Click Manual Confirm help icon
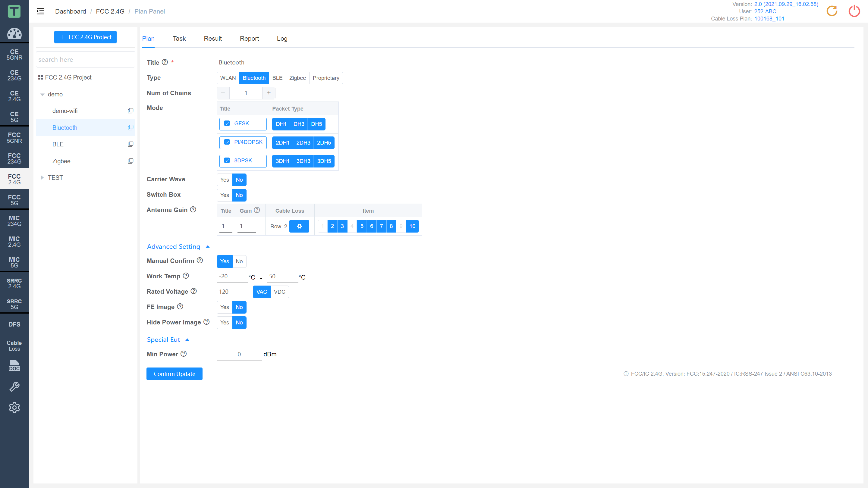This screenshot has height=488, width=868. click(x=200, y=260)
